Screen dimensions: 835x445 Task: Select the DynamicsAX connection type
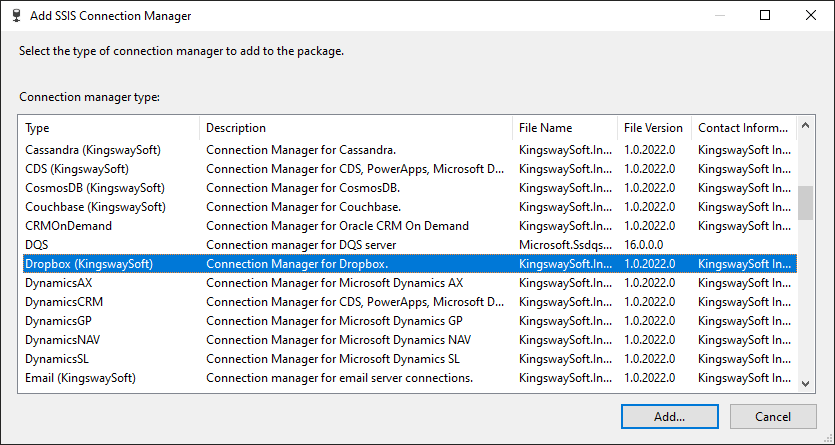point(410,283)
